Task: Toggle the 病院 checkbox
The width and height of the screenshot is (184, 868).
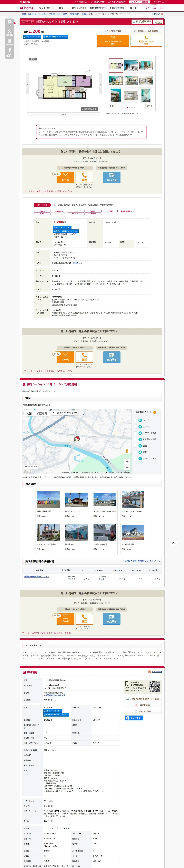Action: pyautogui.click(x=136, y=452)
